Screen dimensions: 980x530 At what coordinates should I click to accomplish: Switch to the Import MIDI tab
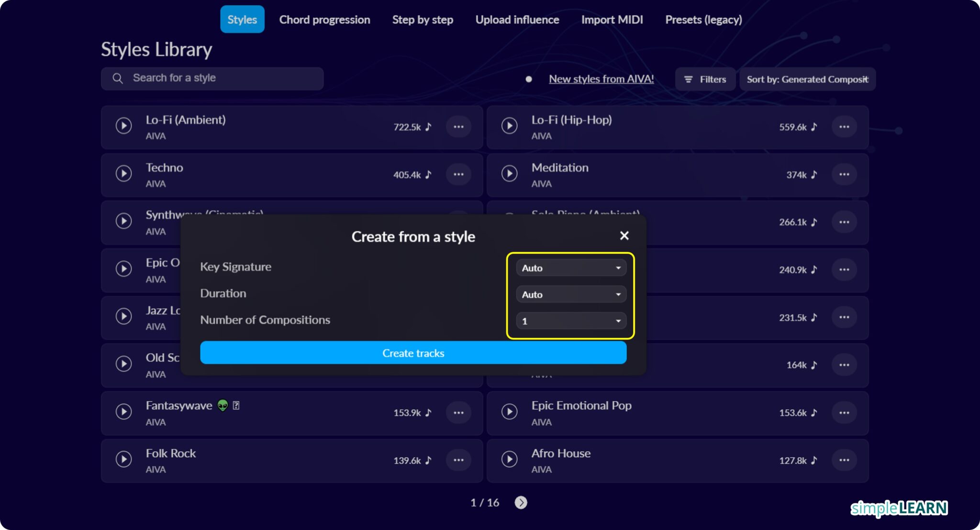[612, 20]
